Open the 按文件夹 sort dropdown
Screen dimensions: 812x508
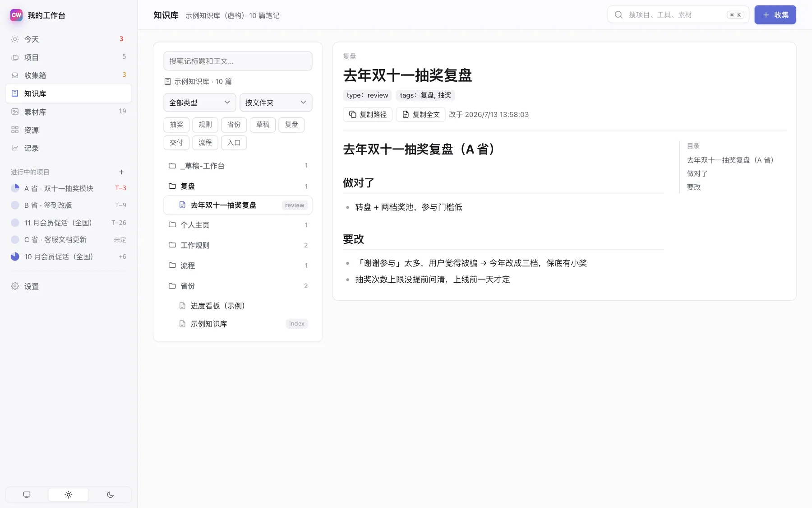coord(276,103)
